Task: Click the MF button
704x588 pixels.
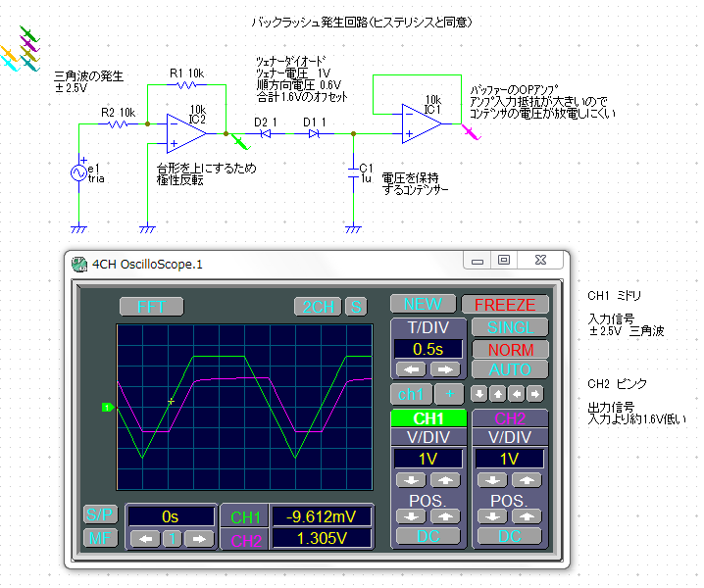Action: [100, 538]
